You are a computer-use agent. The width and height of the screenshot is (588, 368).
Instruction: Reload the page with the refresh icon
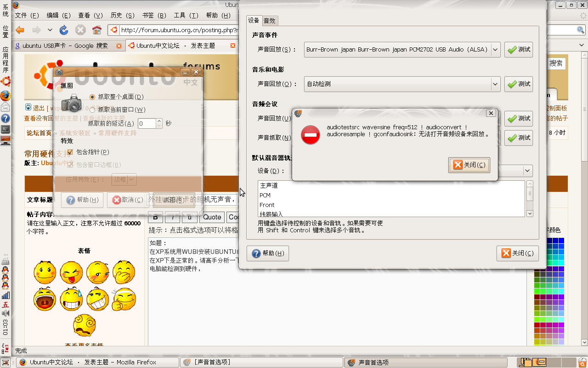pos(64,30)
